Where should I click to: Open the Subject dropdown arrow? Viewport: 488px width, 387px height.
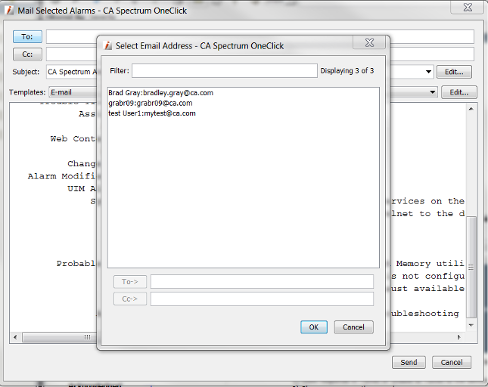428,72
